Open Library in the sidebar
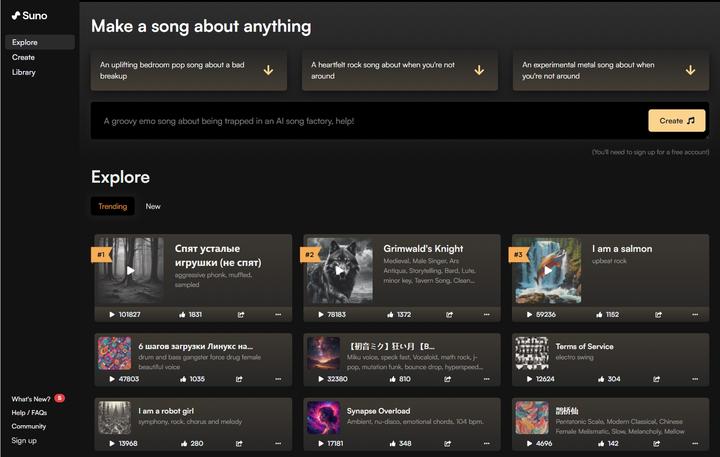The image size is (720, 457). [24, 72]
